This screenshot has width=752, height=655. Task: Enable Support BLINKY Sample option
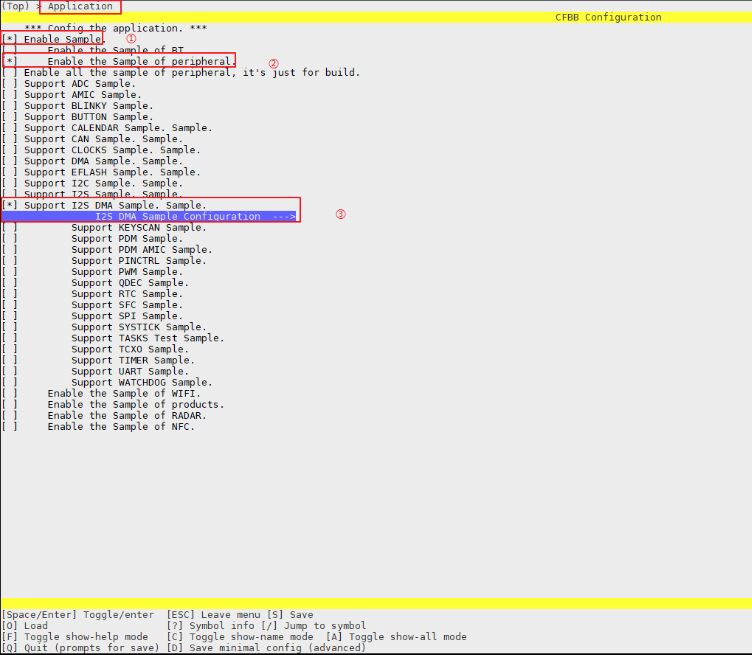pyautogui.click(x=10, y=106)
